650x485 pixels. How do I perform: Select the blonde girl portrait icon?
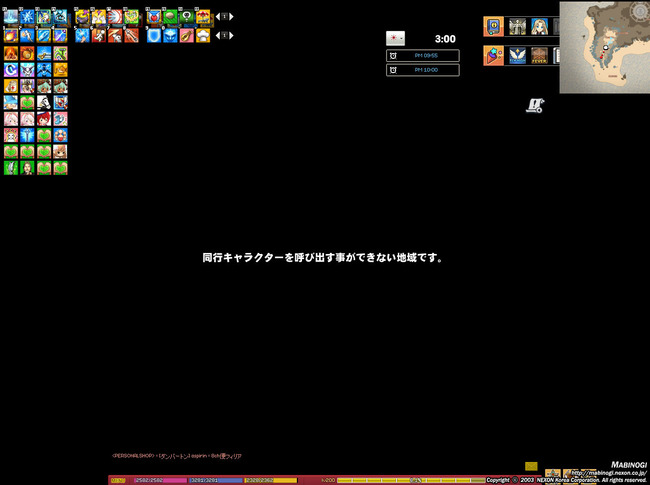pyautogui.click(x=539, y=27)
